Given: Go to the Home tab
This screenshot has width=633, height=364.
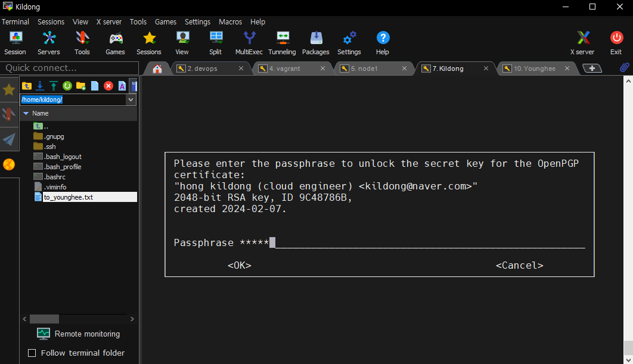Looking at the screenshot, I should click(x=157, y=69).
